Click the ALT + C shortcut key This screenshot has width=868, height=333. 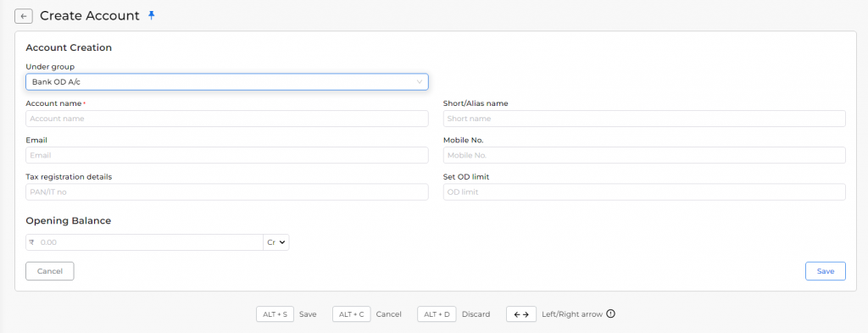click(351, 314)
